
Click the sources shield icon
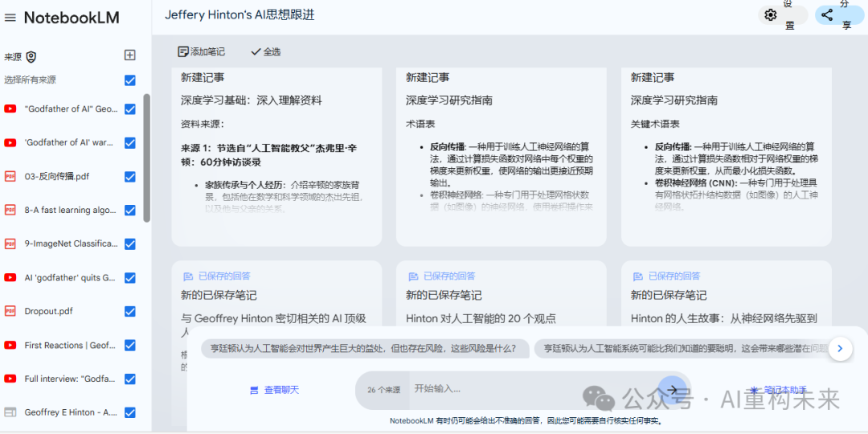click(31, 57)
